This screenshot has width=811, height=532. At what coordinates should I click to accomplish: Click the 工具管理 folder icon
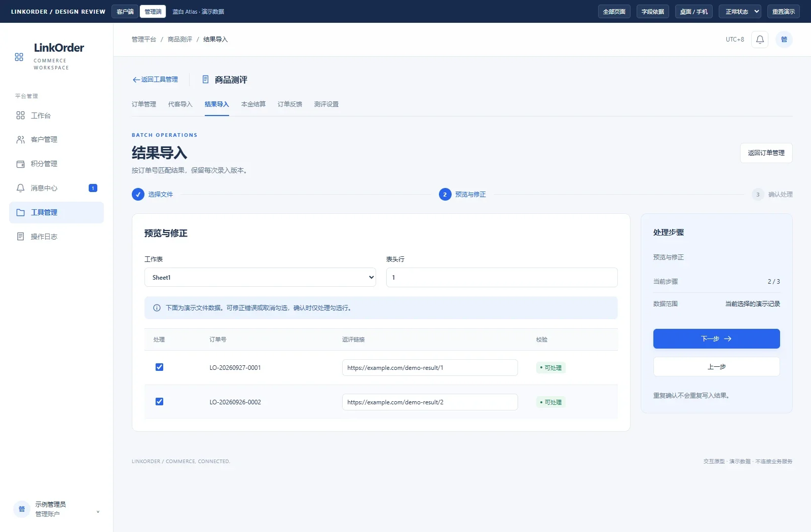20,212
